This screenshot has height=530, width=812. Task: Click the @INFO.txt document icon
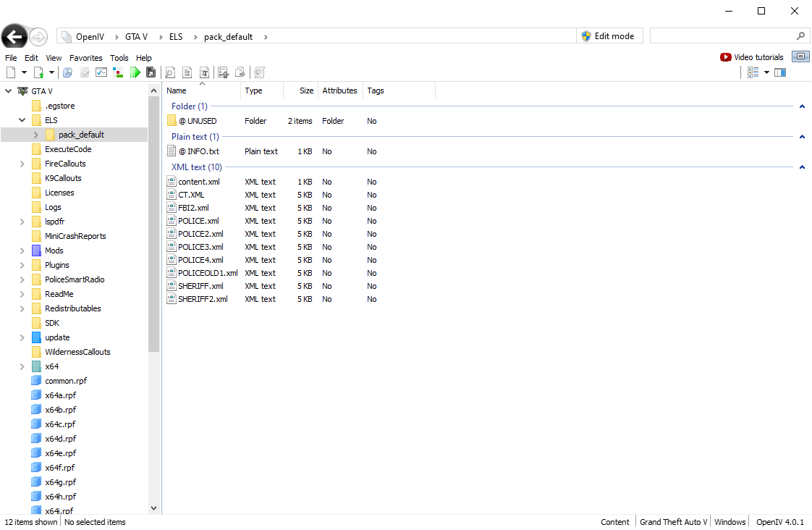[172, 151]
